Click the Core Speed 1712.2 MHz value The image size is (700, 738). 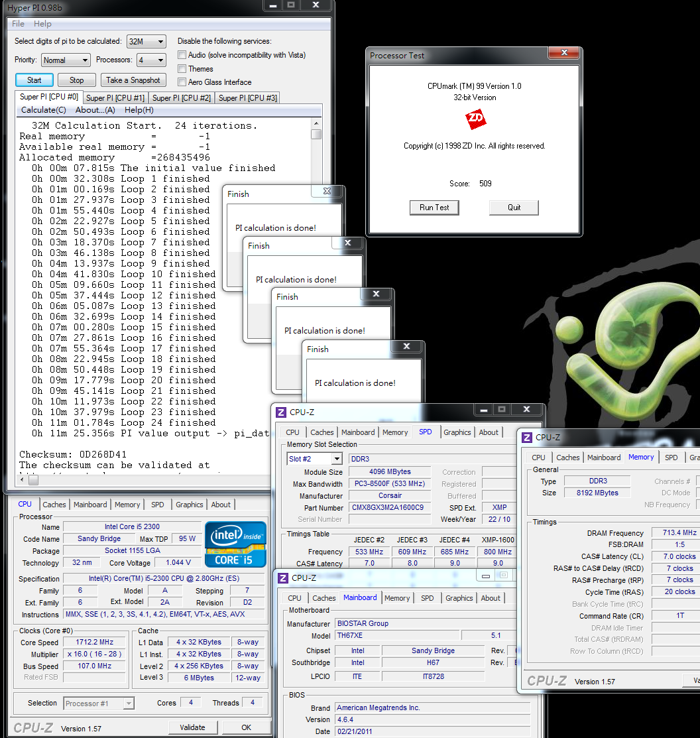click(x=95, y=642)
